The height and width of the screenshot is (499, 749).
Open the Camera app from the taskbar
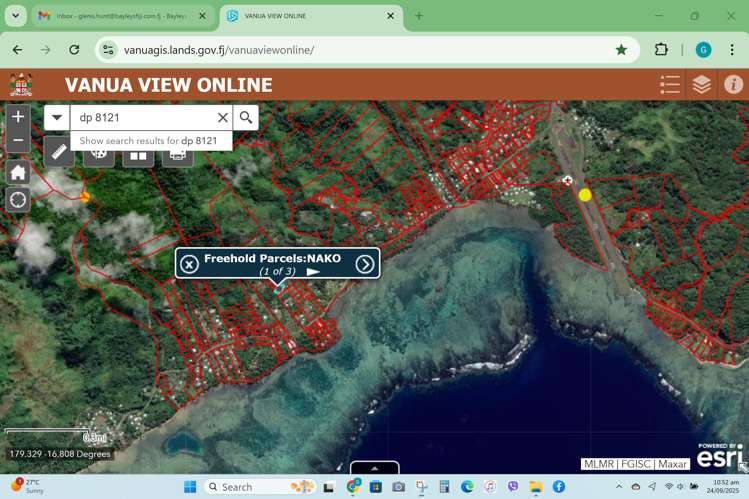pyautogui.click(x=398, y=487)
